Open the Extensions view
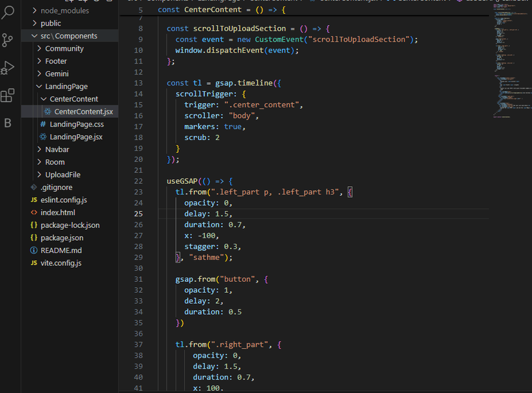Screen dimensions: 532x393 [x=8, y=96]
